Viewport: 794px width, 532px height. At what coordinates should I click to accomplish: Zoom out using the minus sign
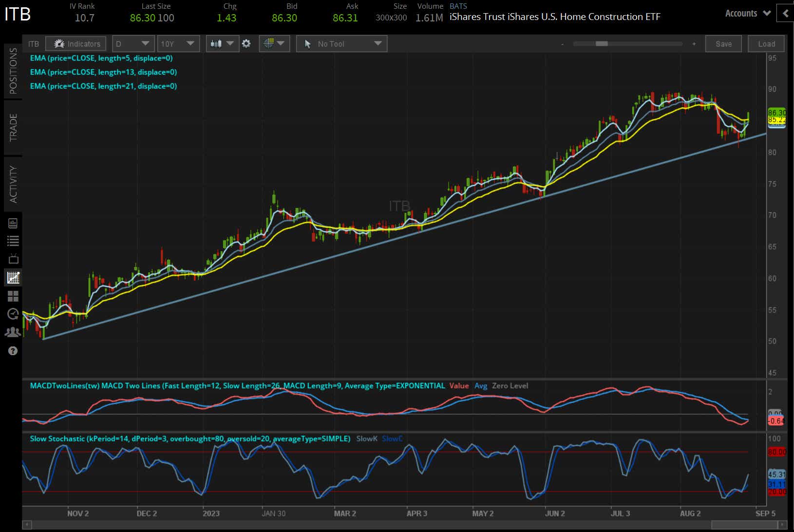(x=563, y=44)
